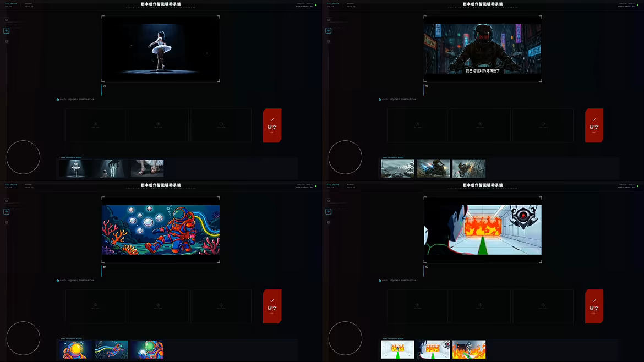Click the red 提交 button in fire corridor panel

point(594,306)
